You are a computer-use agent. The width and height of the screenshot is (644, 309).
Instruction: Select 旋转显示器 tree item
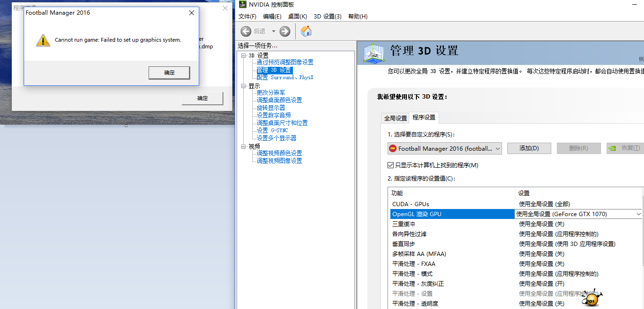pyautogui.click(x=271, y=108)
